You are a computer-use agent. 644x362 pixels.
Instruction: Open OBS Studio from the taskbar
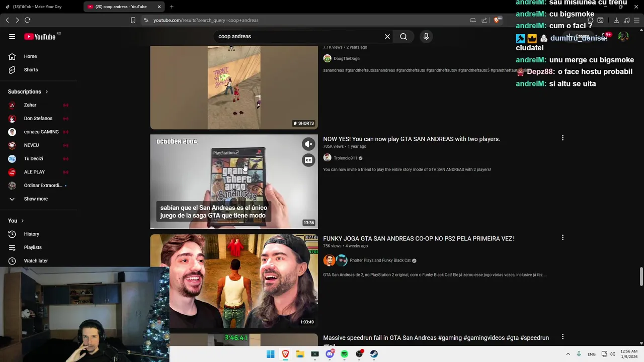click(359, 354)
